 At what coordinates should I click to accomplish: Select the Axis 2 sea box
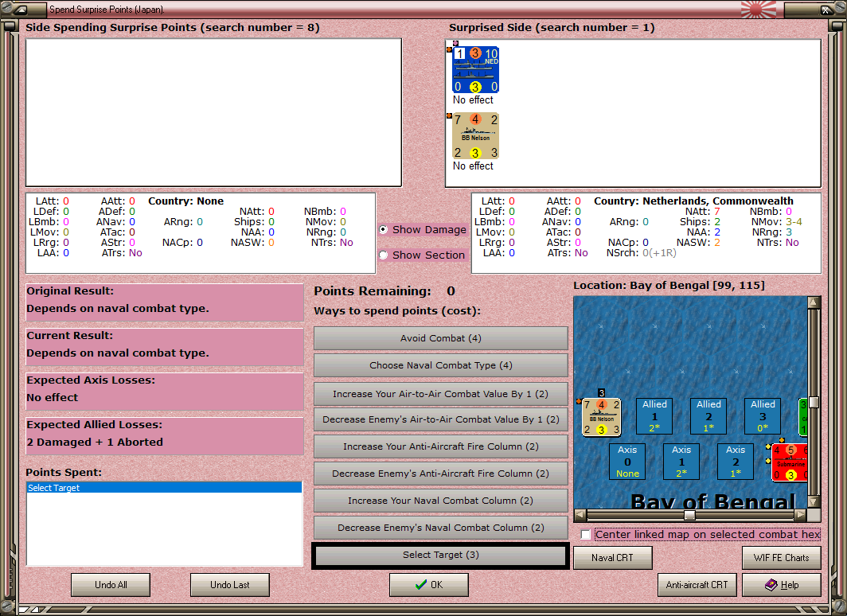(736, 462)
